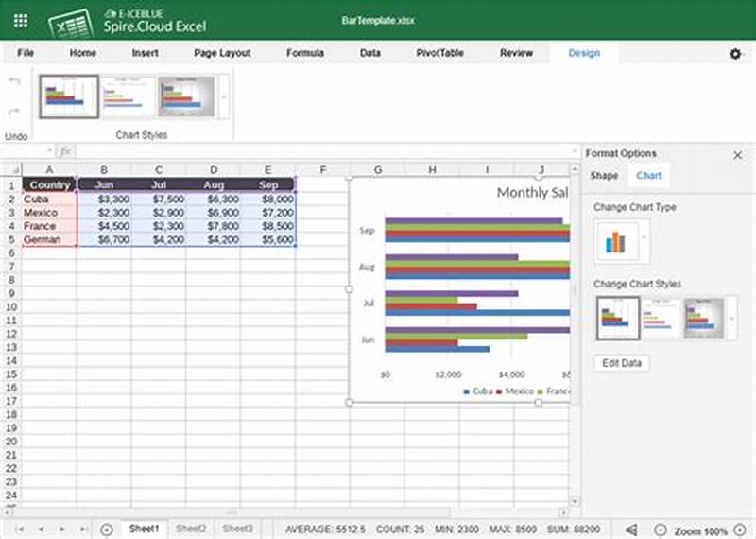Open the bar chart type picker icon
Viewport: 756px width, 539px height.
point(616,242)
